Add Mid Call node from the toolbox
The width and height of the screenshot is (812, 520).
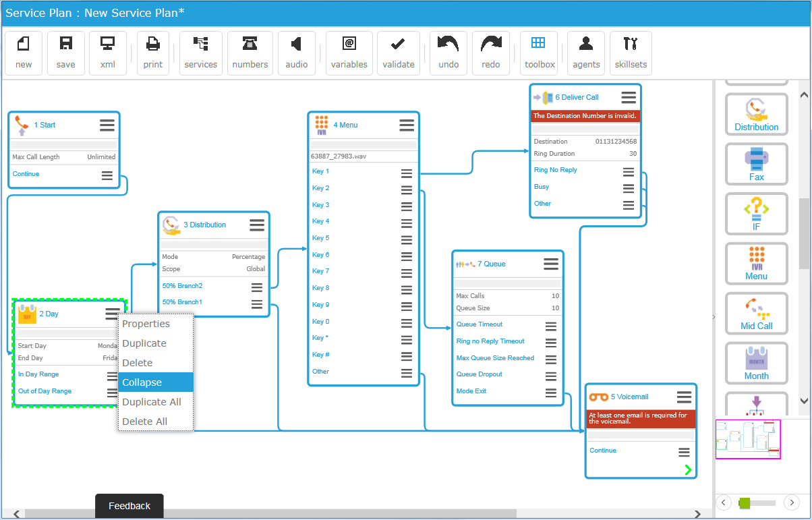pos(756,313)
